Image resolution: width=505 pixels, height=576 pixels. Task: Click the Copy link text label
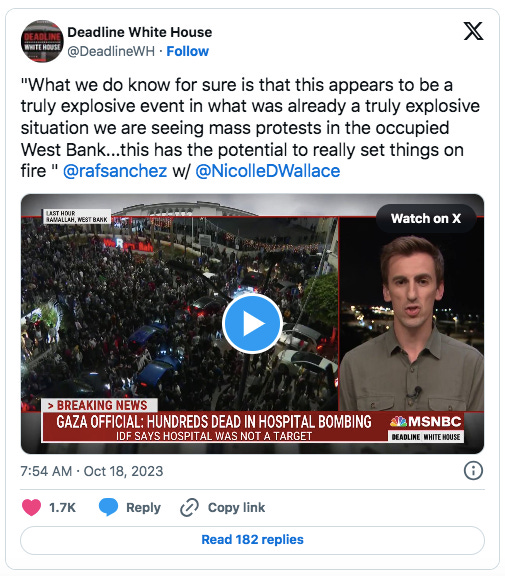[x=236, y=508]
